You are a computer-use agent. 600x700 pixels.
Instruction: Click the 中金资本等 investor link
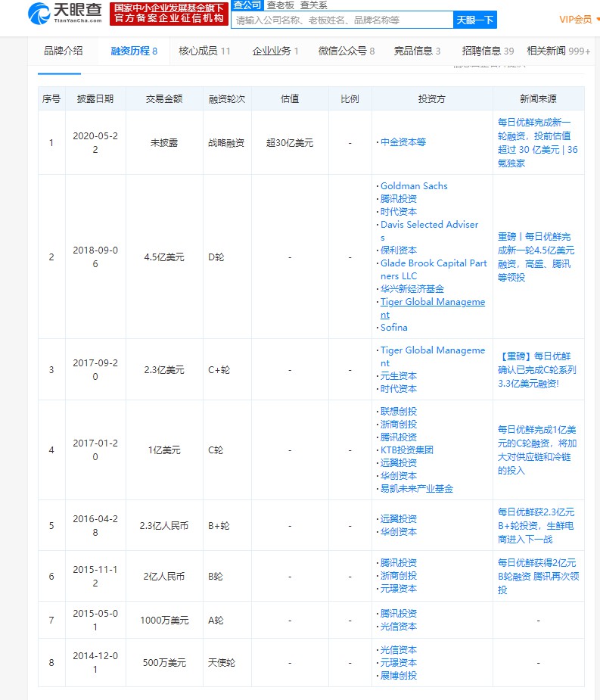(x=403, y=142)
